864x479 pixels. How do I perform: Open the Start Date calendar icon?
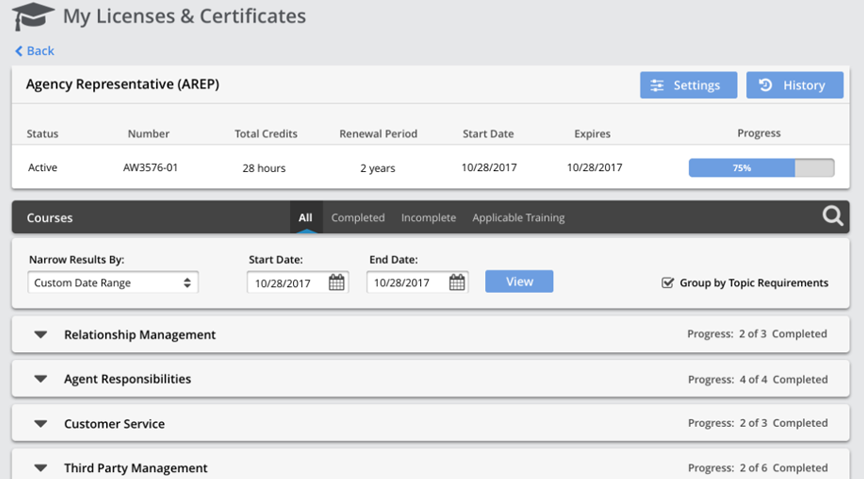(x=337, y=283)
